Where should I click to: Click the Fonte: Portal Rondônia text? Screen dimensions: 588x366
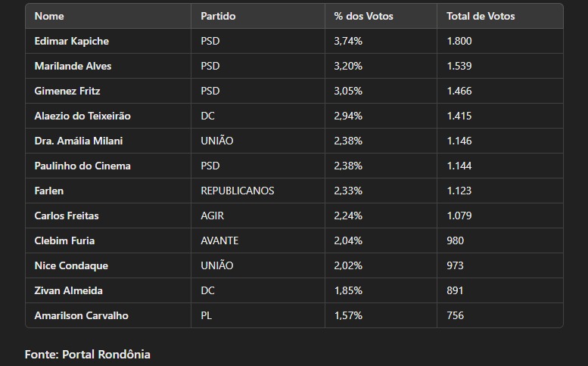click(x=88, y=354)
